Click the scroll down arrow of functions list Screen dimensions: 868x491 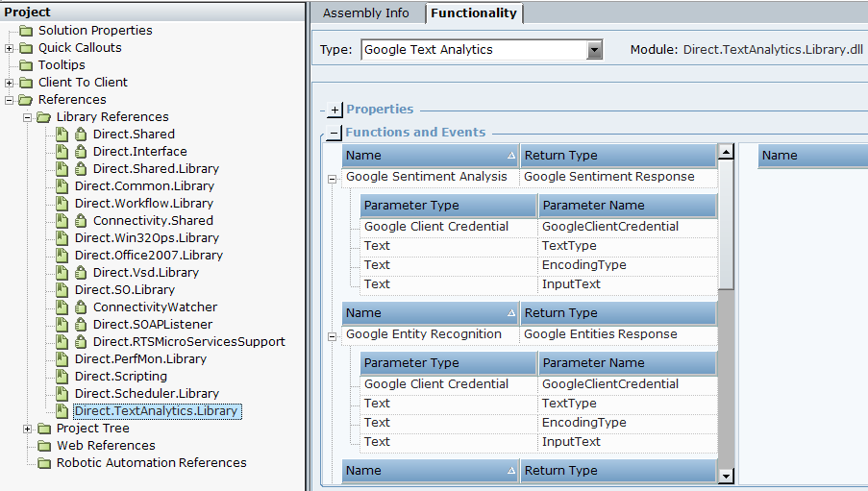pos(726,476)
